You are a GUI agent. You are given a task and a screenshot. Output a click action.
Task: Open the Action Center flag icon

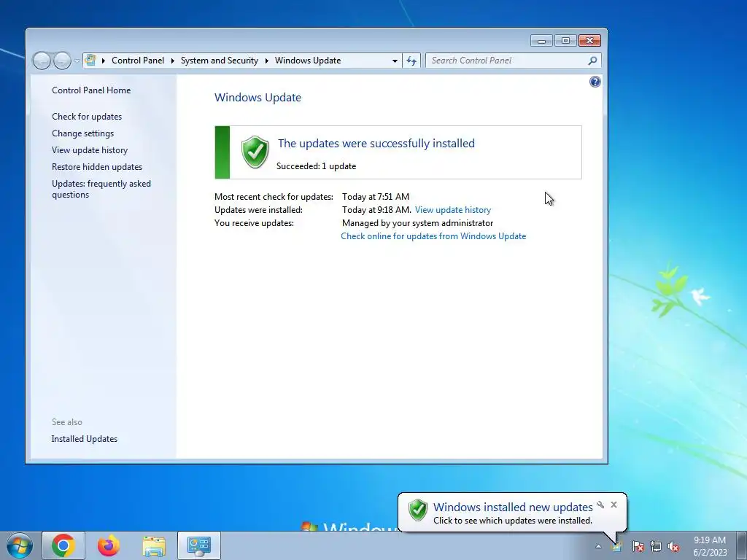coord(638,546)
